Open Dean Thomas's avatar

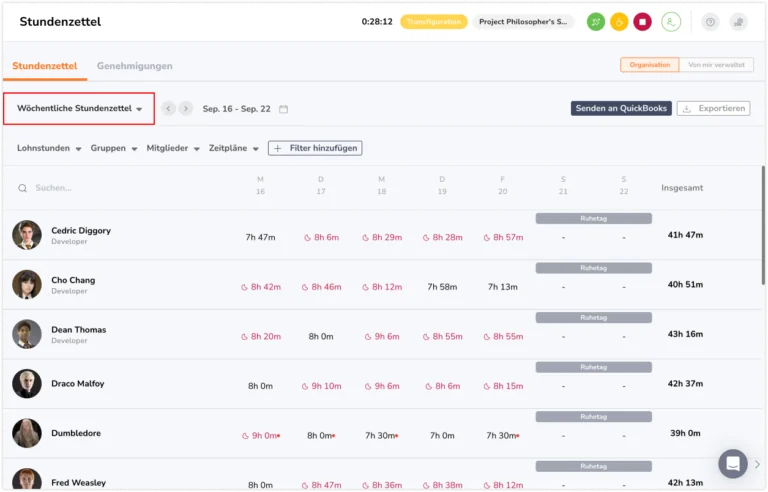point(26,334)
